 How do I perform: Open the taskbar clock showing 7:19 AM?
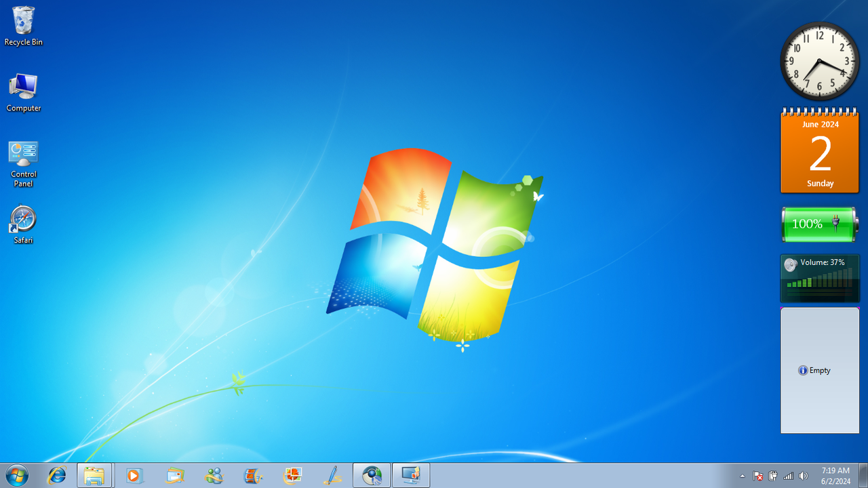tap(835, 476)
